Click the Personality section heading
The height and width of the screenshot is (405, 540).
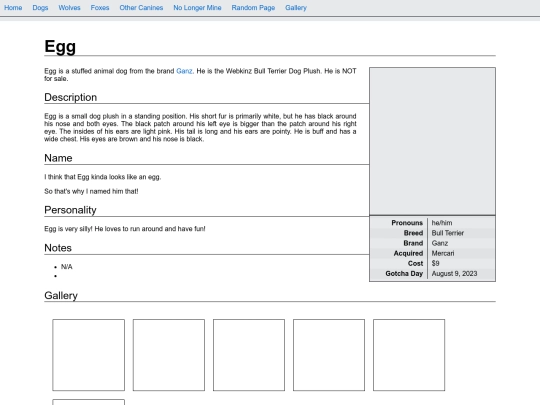pyautogui.click(x=70, y=210)
